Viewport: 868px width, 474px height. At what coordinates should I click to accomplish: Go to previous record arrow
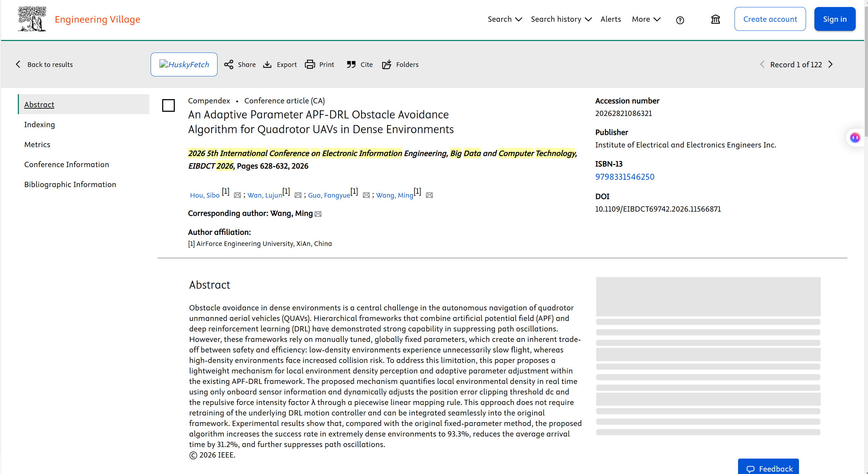(762, 64)
